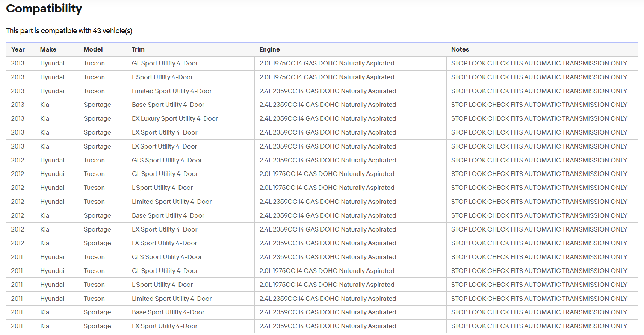Click 'Tucson' in the 2013 Limited trim row
The width and height of the screenshot is (644, 335).
(x=94, y=91)
